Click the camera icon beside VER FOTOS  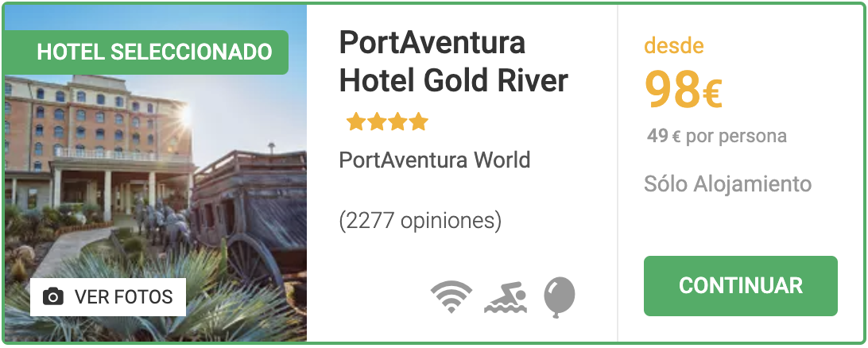[x=53, y=297]
